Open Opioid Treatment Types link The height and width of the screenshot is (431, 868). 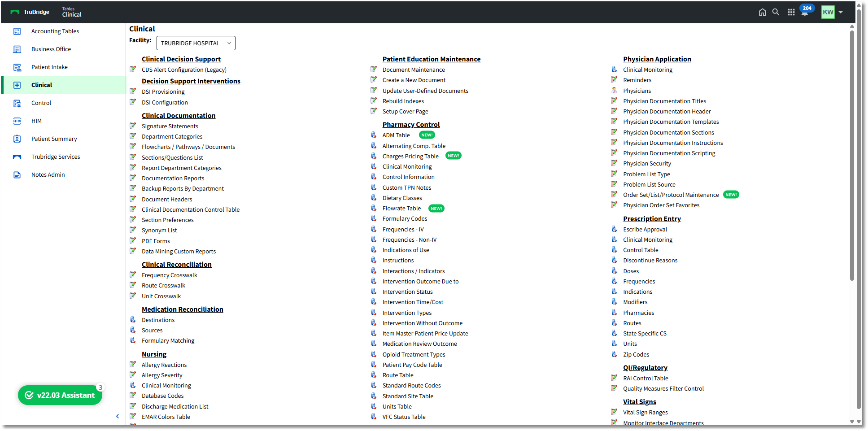tap(414, 354)
